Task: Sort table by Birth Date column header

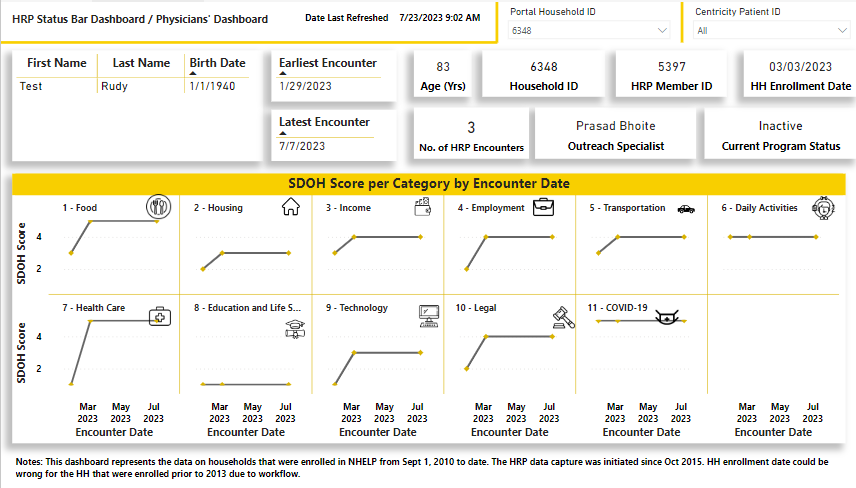Action: [217, 63]
